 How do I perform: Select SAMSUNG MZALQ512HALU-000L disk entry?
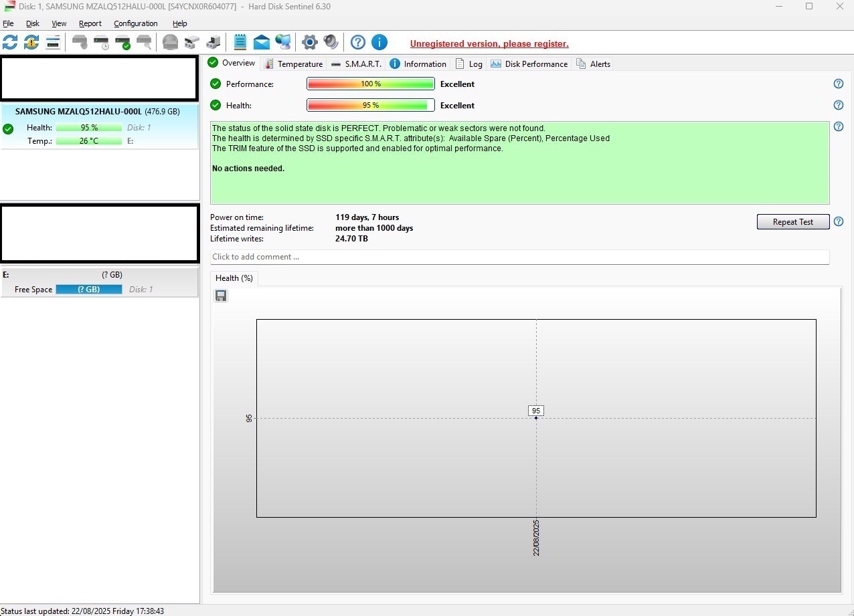tap(100, 126)
